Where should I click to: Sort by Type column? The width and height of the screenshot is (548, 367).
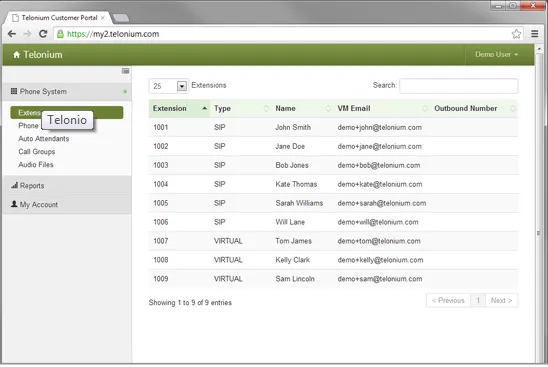click(241, 108)
